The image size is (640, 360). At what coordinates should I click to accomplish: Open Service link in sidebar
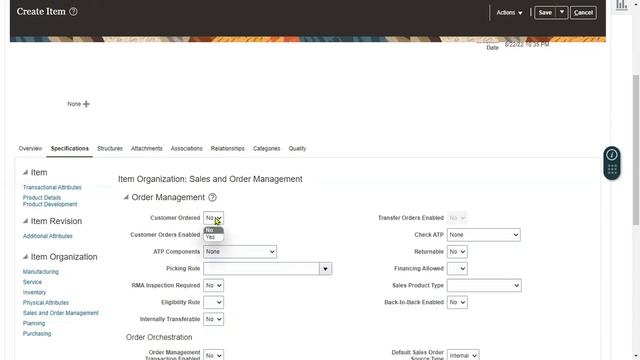(x=32, y=282)
